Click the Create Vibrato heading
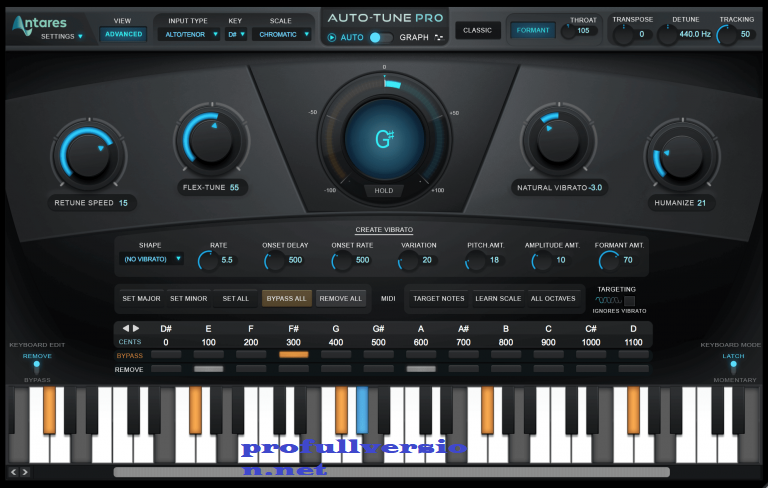The height and width of the screenshot is (488, 768). 384,230
